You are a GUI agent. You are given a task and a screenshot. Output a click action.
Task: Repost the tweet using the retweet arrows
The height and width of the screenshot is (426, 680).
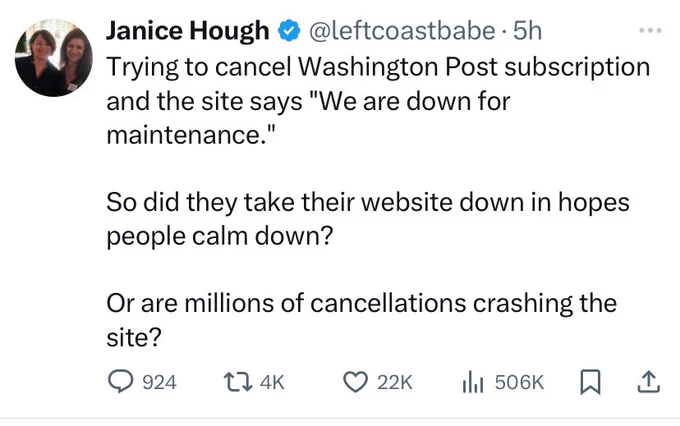click(x=238, y=383)
